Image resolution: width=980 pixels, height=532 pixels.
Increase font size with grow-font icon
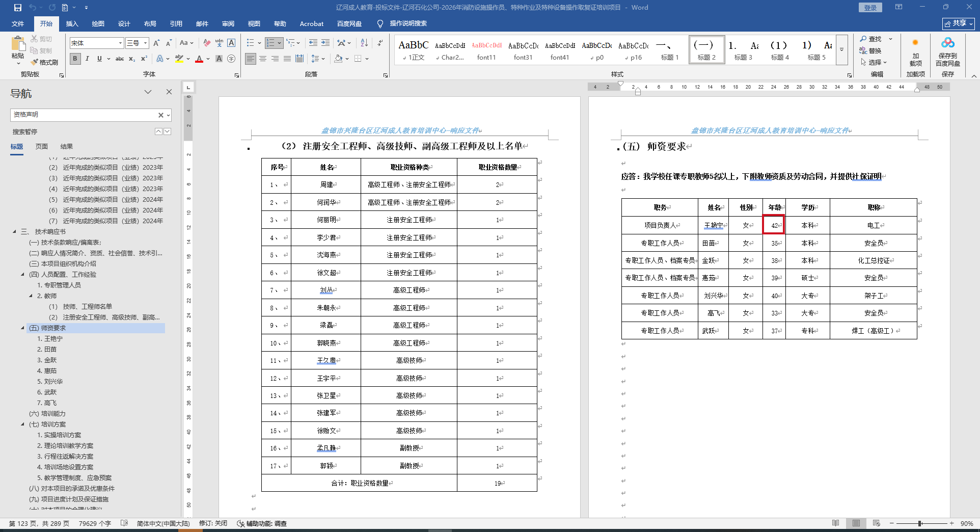[156, 43]
